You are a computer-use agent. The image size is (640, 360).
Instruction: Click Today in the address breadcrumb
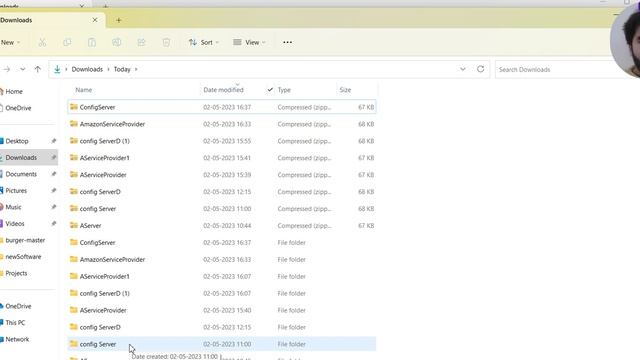(122, 69)
